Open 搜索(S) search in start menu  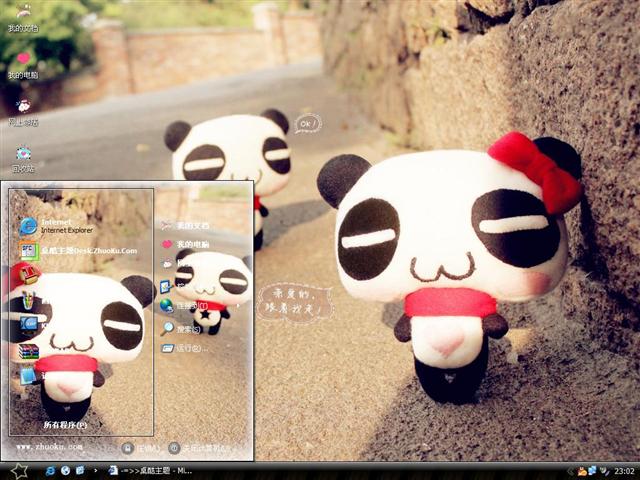pos(180,329)
